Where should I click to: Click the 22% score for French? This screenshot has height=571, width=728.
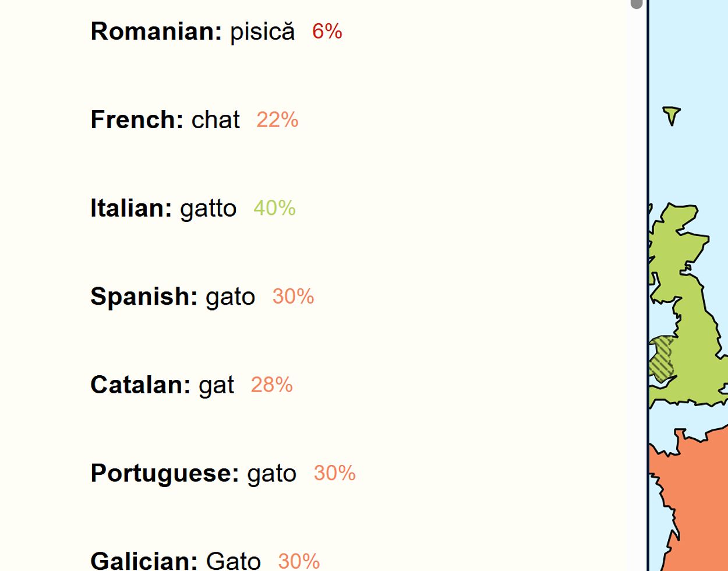[277, 120]
